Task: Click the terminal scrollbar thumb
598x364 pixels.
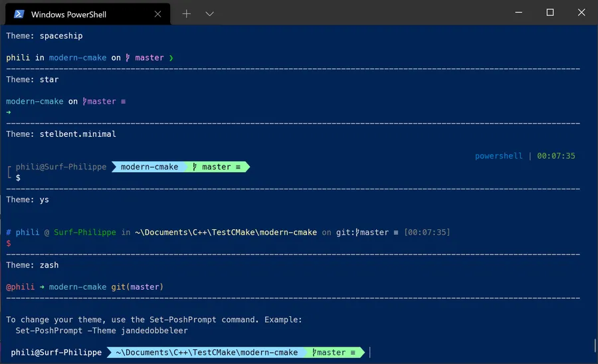Action: click(x=595, y=346)
